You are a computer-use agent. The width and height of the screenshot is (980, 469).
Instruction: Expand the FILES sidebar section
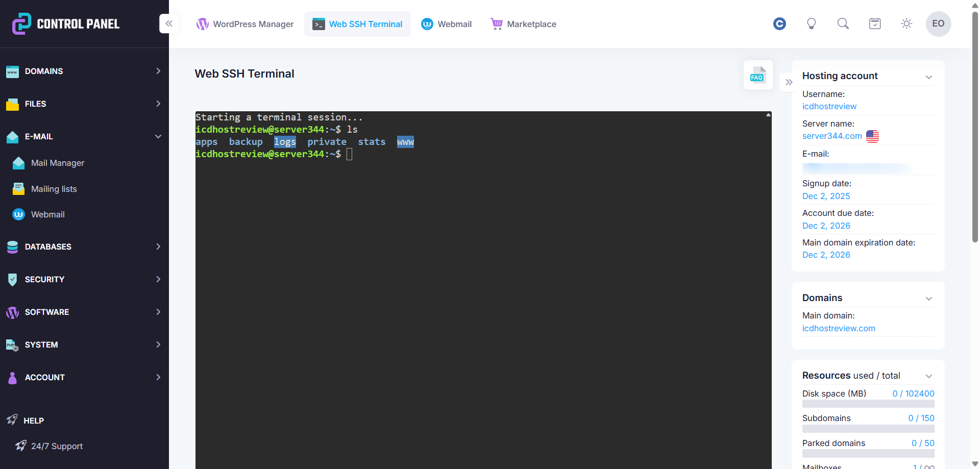[84, 104]
